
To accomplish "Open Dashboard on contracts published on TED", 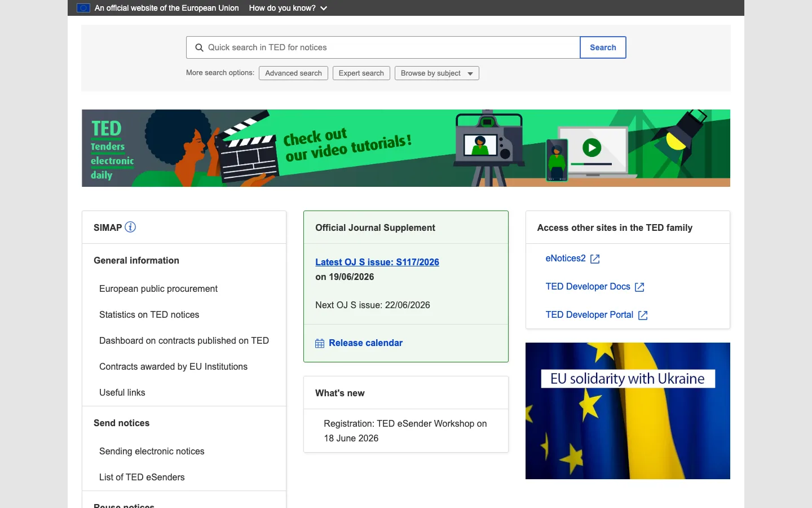I will pyautogui.click(x=184, y=340).
